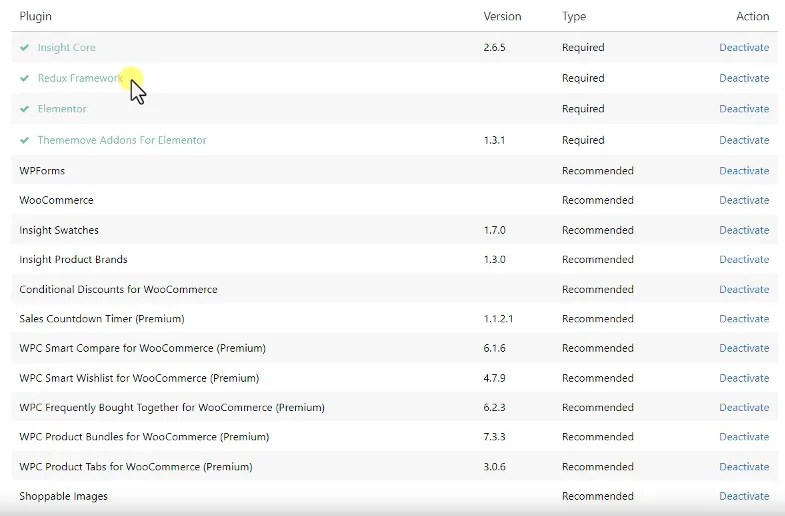Deactivate WPC Smart Compare for WooCommerce

point(744,348)
